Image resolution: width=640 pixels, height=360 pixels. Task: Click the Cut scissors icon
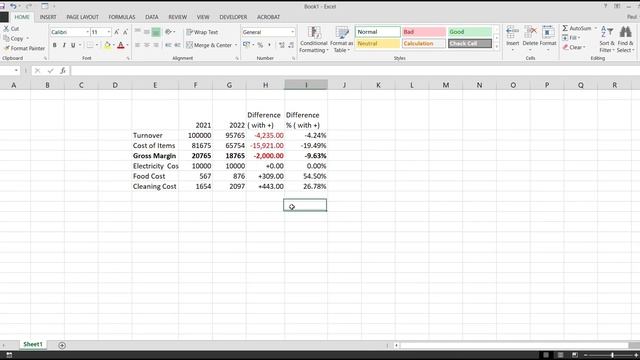click(x=6, y=29)
